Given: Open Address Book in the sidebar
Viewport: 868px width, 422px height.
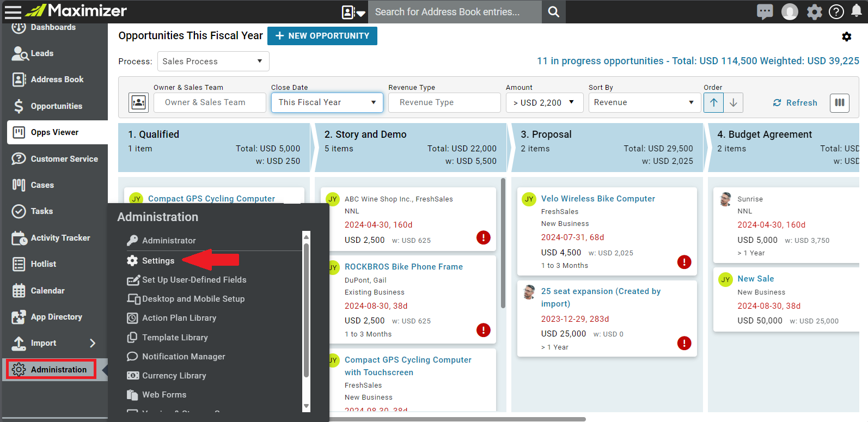Looking at the screenshot, I should (57, 79).
